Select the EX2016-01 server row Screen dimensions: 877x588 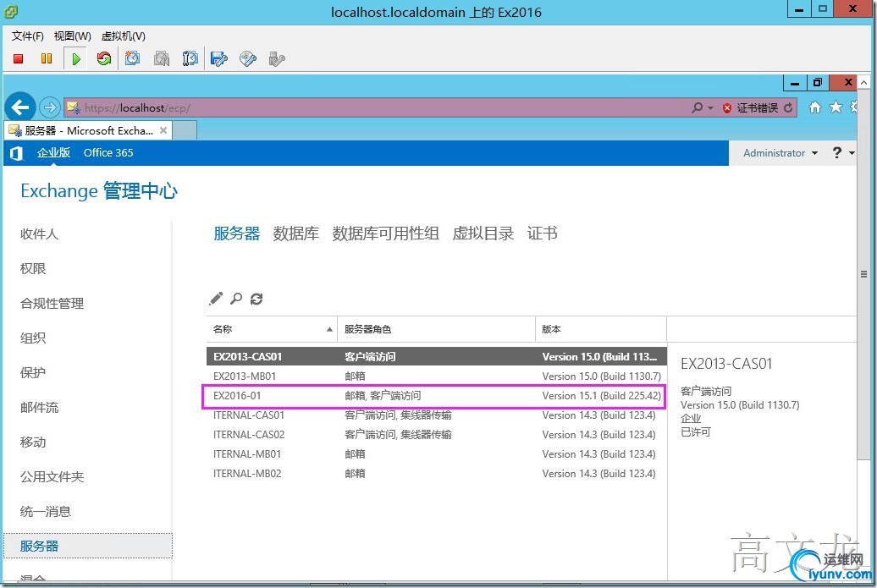[437, 396]
